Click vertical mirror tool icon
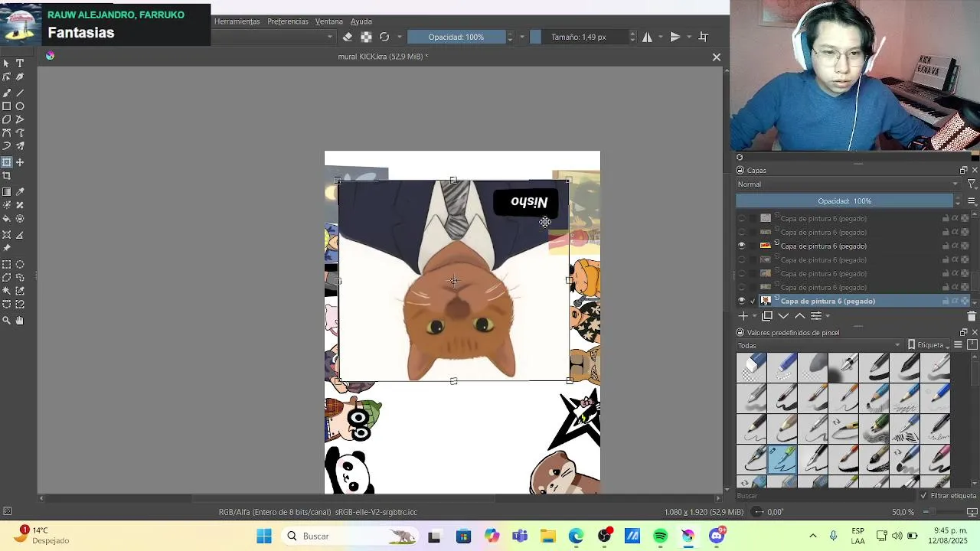980x551 pixels. tap(675, 37)
